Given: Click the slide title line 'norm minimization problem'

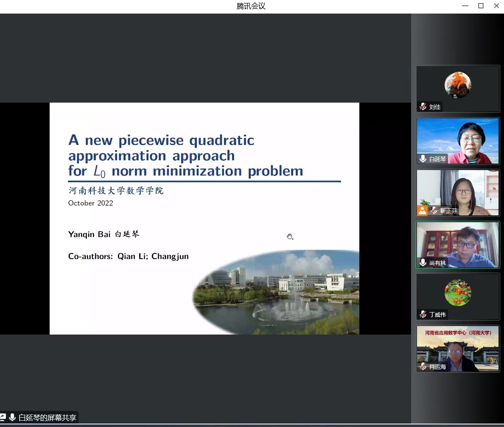Looking at the screenshot, I should [x=207, y=171].
